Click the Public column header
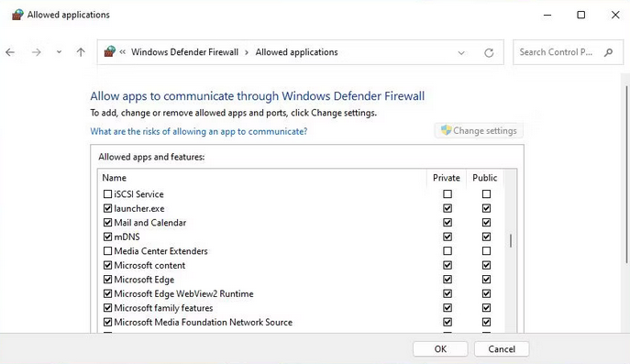 [x=484, y=178]
